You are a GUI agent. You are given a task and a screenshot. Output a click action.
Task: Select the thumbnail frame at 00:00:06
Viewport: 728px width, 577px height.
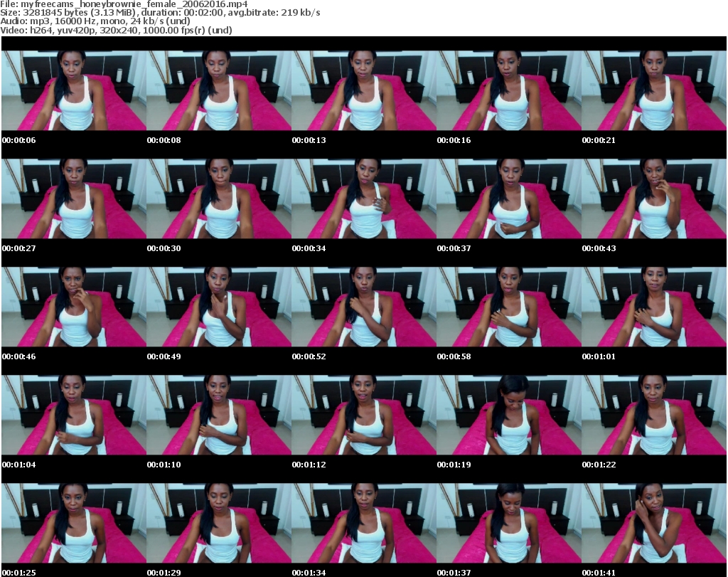point(74,90)
